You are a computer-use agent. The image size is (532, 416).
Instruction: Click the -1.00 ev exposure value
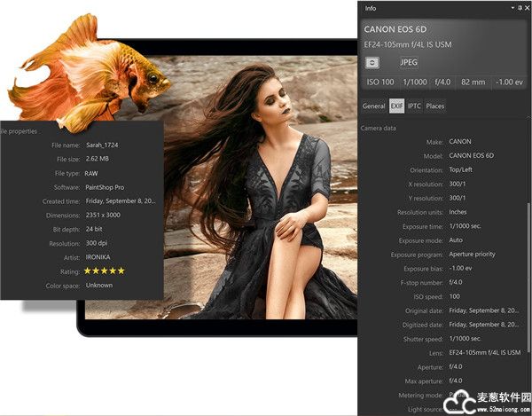tap(510, 82)
